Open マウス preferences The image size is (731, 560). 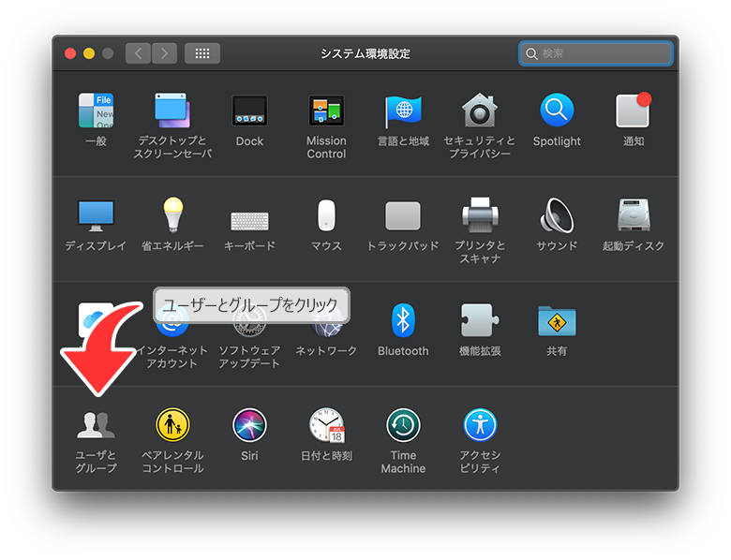[x=326, y=215]
